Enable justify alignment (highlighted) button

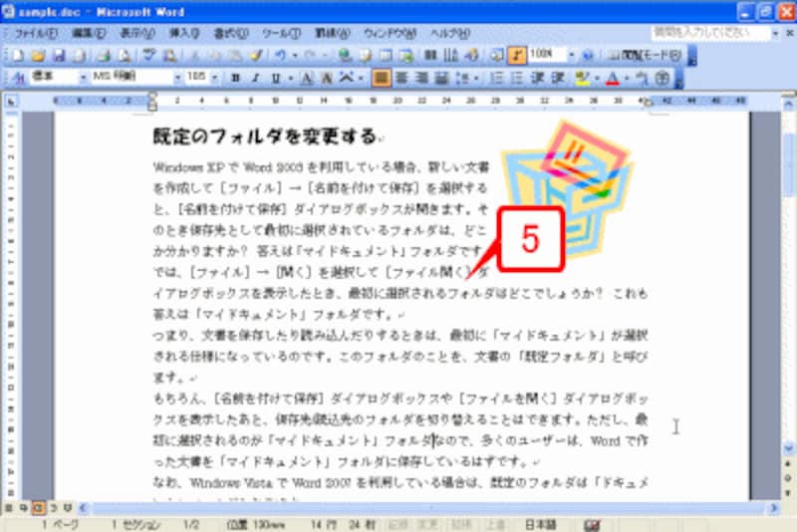tap(381, 78)
